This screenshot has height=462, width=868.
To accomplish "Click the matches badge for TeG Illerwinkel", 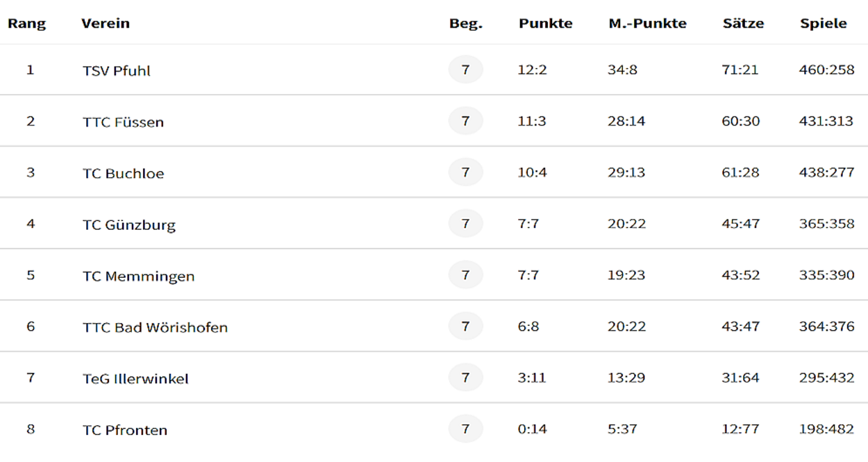I will [x=466, y=378].
